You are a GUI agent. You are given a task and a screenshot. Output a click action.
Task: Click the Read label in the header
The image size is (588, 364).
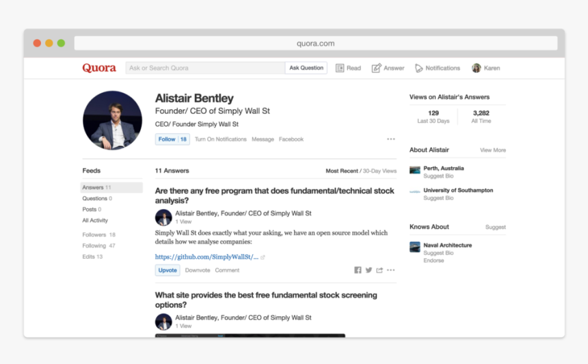click(353, 68)
